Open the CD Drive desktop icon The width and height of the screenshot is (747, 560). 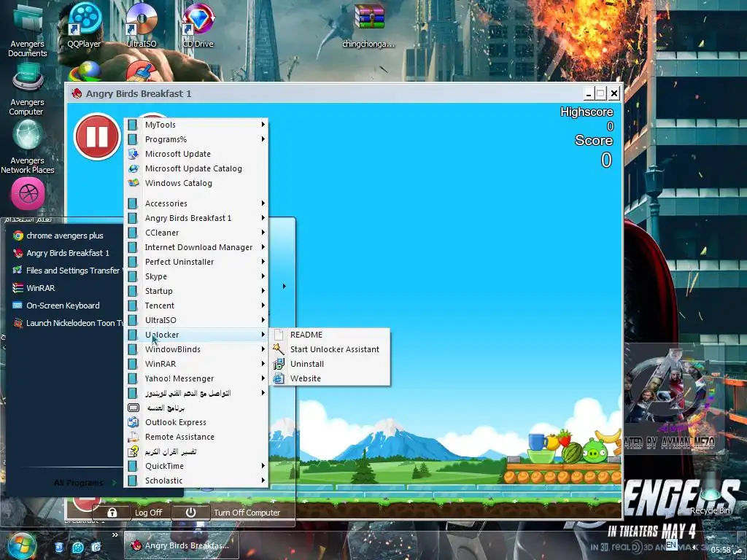pyautogui.click(x=198, y=26)
